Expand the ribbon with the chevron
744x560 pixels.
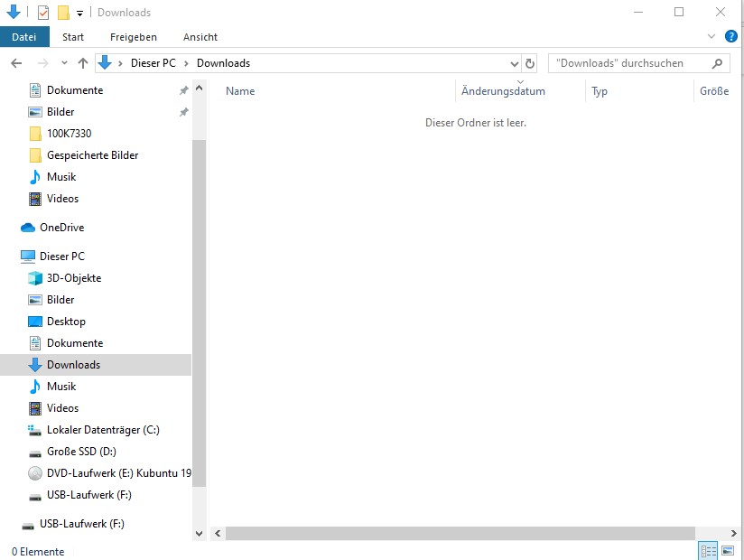click(x=711, y=36)
